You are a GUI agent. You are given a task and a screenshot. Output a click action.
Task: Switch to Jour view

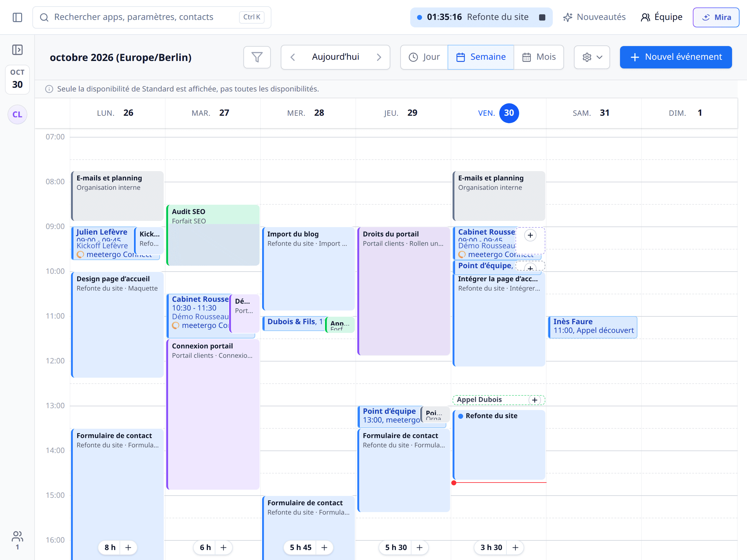point(424,57)
